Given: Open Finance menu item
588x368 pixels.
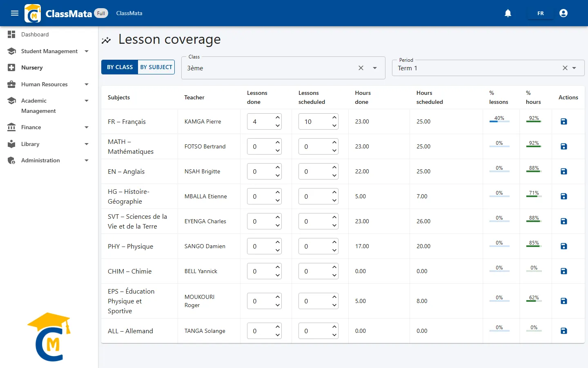Looking at the screenshot, I should tap(49, 127).
